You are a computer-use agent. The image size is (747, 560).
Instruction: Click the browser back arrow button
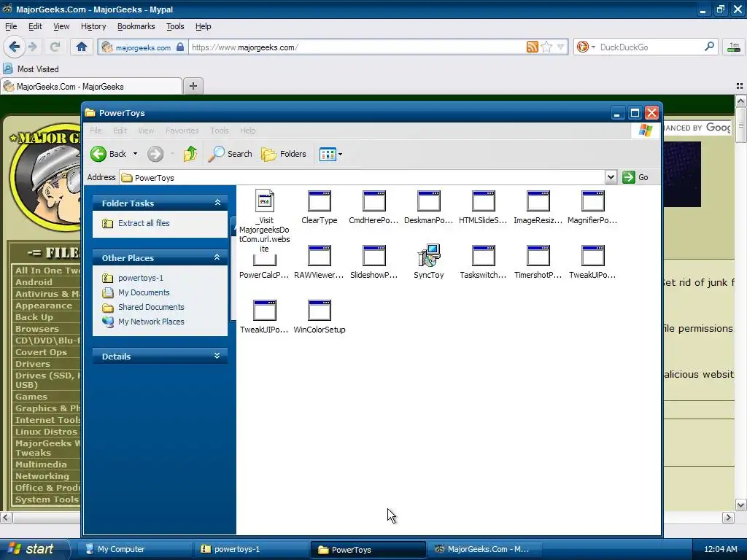pos(14,47)
